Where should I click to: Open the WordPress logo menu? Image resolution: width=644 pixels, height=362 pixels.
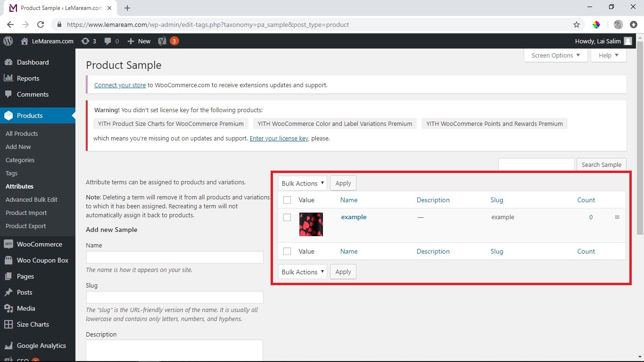8,41
